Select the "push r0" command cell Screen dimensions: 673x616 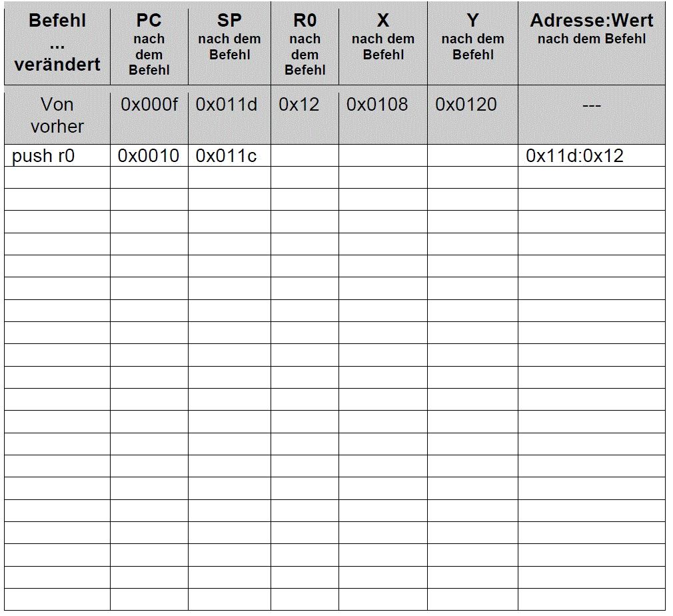point(43,156)
